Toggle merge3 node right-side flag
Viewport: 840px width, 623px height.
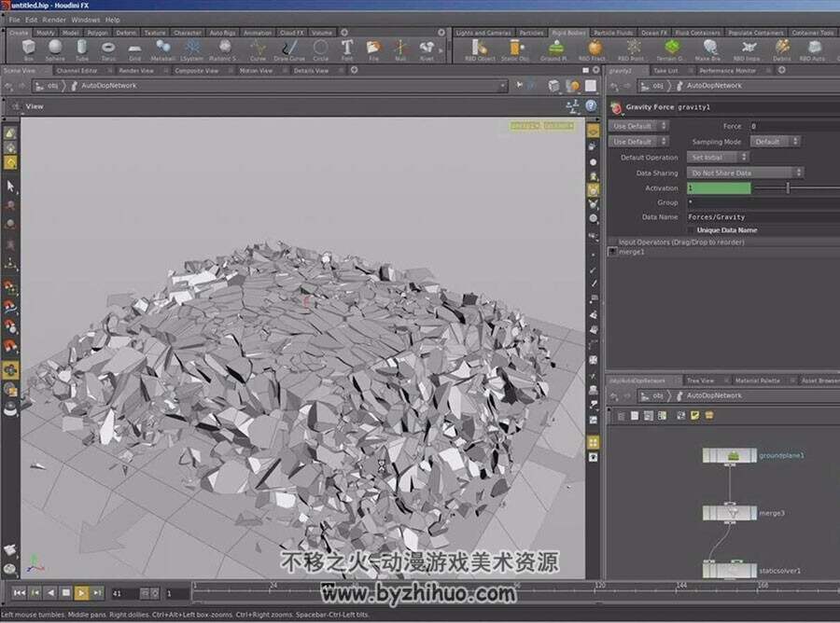point(753,513)
